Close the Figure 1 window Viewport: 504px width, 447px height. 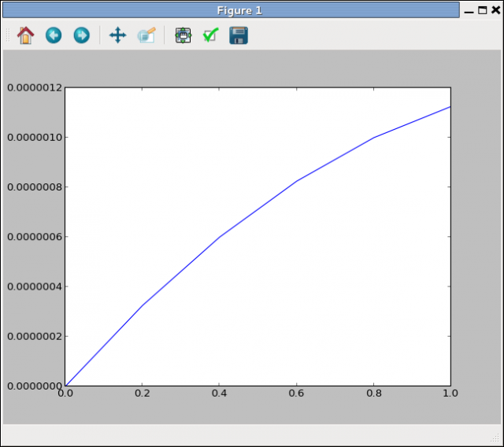tap(495, 10)
